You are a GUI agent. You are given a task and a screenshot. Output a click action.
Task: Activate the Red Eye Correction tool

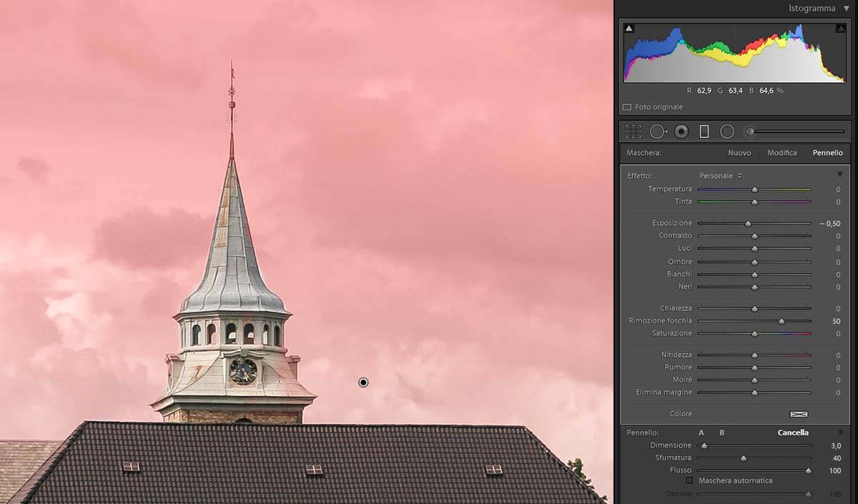[x=681, y=132]
